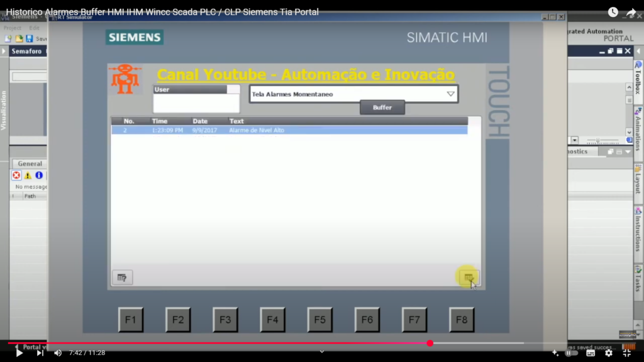Open the Visualization side tab

point(4,111)
